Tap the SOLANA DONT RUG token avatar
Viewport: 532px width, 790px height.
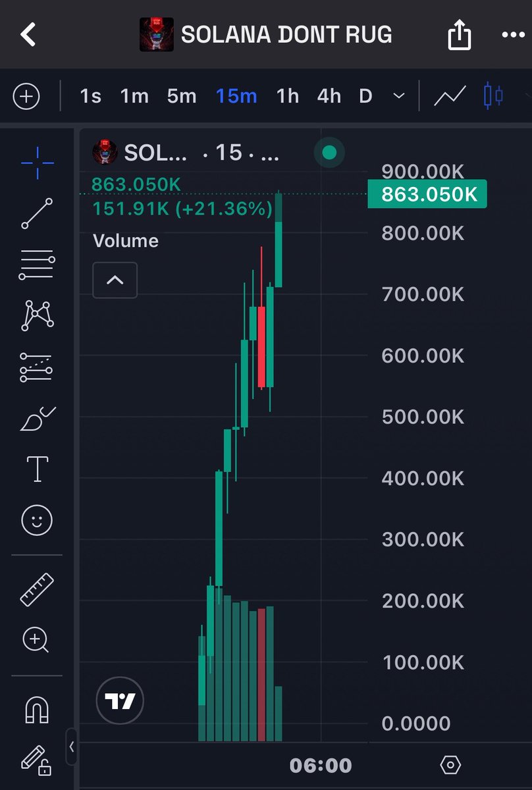pos(156,34)
